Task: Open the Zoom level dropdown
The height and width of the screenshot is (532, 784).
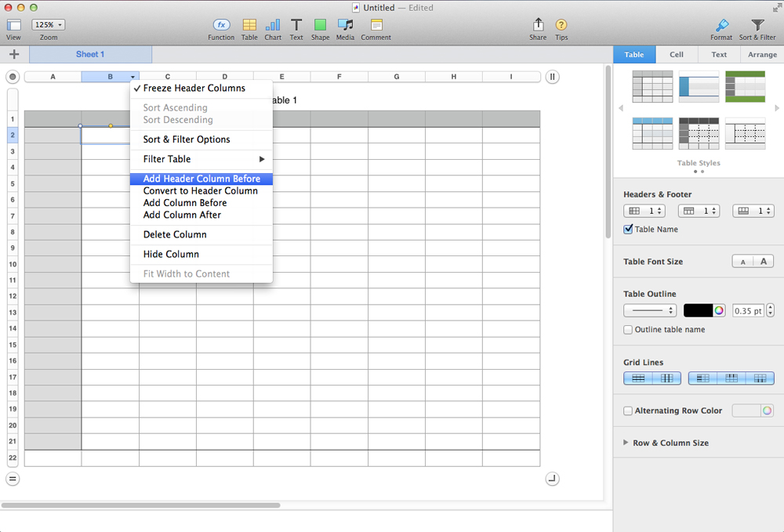Action: pyautogui.click(x=48, y=24)
